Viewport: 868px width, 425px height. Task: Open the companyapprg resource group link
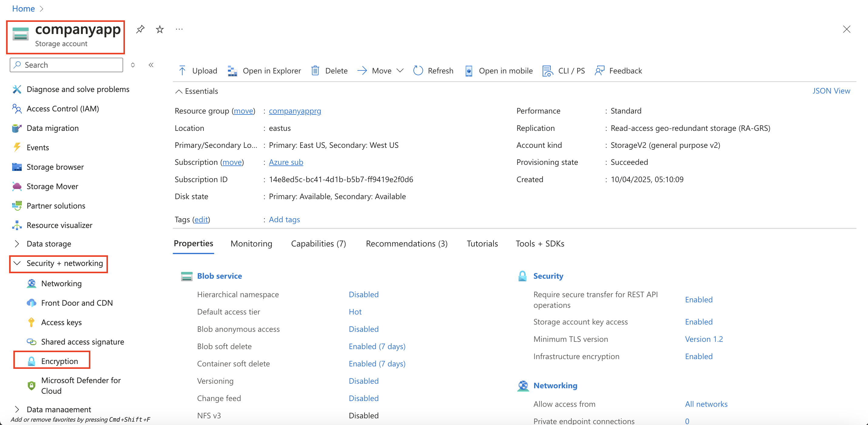(295, 110)
